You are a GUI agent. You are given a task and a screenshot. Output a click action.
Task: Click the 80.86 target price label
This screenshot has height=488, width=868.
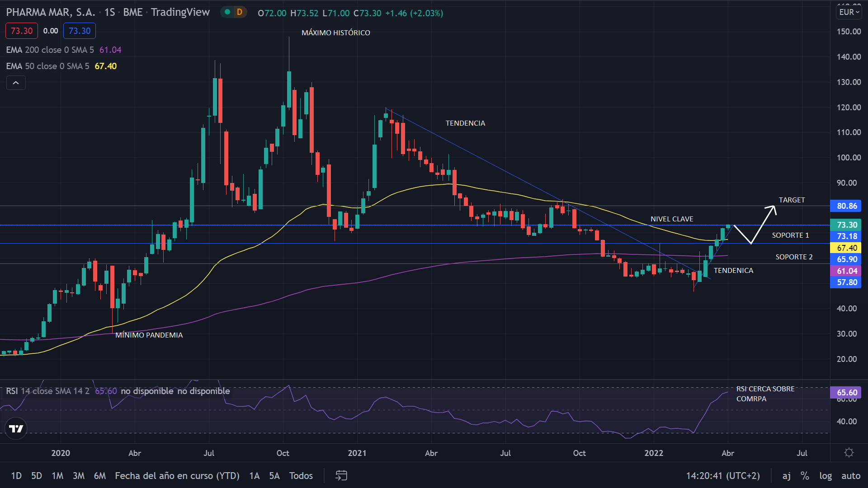coord(846,206)
